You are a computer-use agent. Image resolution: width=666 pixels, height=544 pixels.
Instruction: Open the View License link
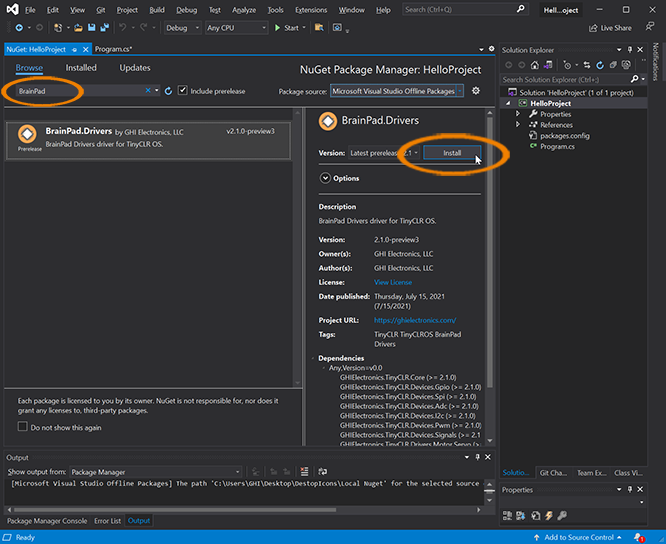(393, 282)
